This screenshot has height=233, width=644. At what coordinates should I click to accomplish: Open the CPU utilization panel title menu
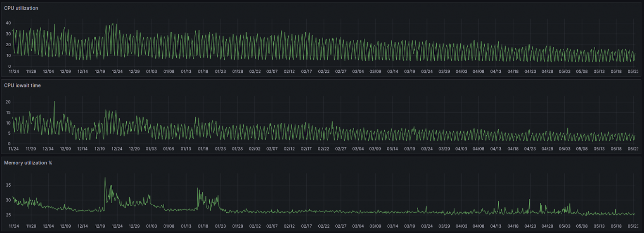pos(21,8)
